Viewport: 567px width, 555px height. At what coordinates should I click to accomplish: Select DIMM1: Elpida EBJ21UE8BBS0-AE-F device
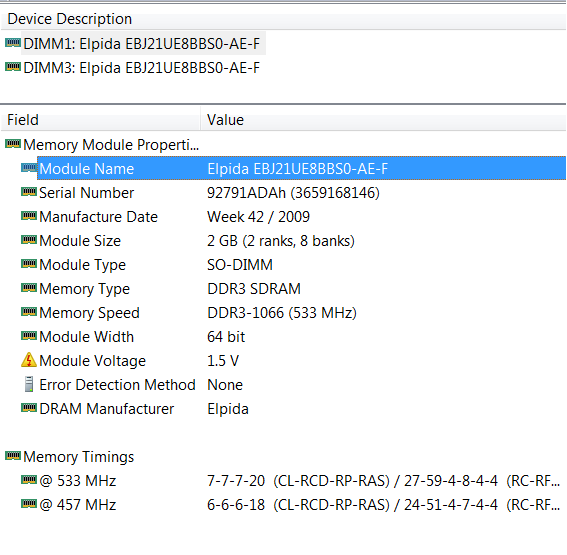141,44
